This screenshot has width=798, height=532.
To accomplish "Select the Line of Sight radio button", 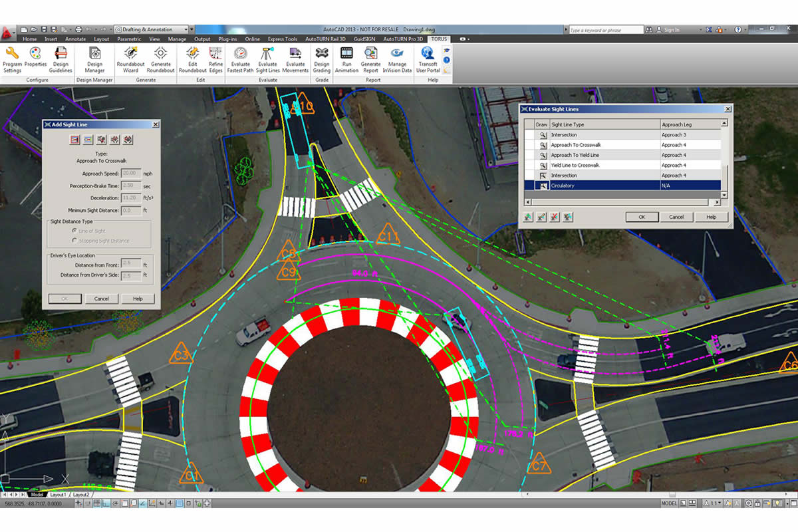I will pyautogui.click(x=74, y=231).
